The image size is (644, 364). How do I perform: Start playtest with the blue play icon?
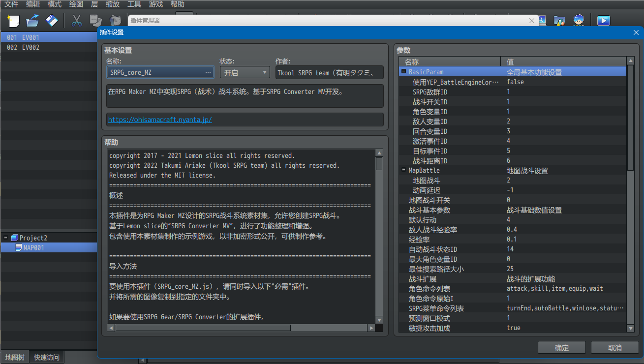tap(604, 21)
